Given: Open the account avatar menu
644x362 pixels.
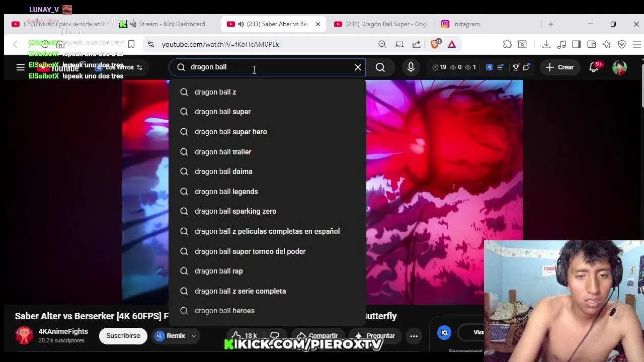Looking at the screenshot, I should [x=619, y=67].
